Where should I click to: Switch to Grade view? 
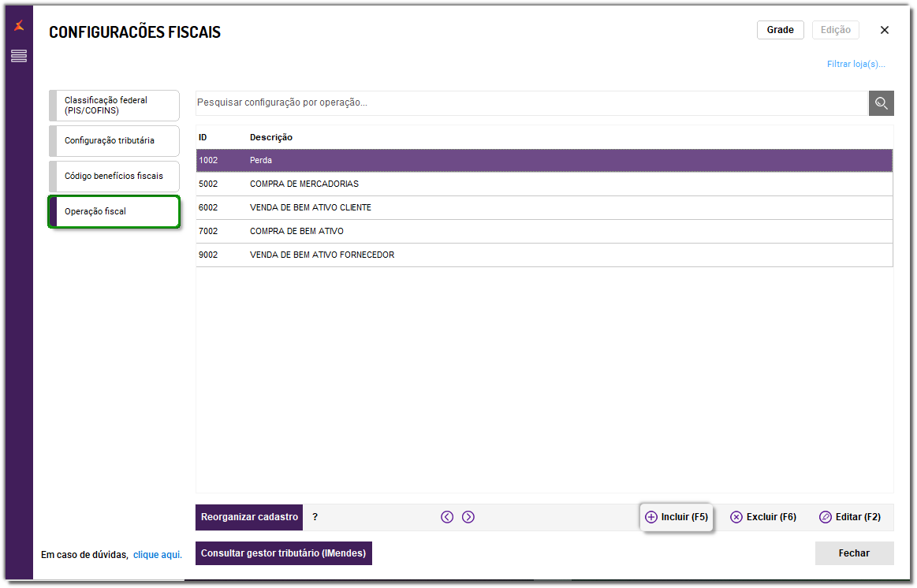tap(780, 30)
